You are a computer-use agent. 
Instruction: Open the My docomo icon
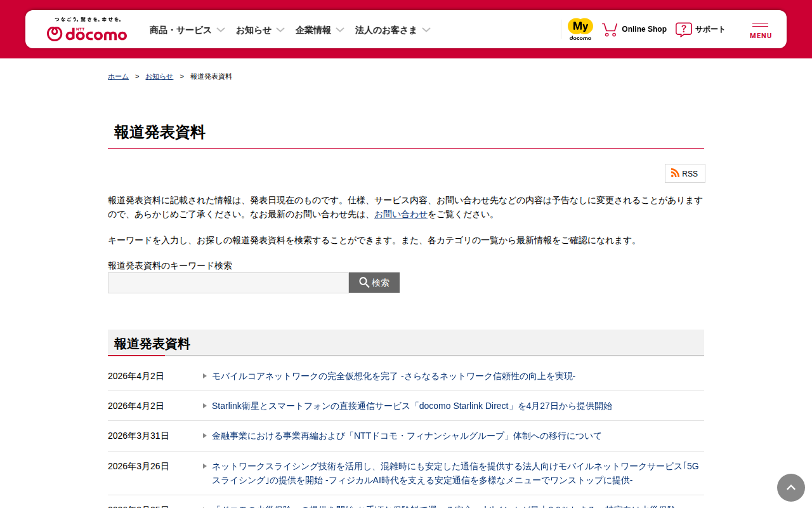580,29
